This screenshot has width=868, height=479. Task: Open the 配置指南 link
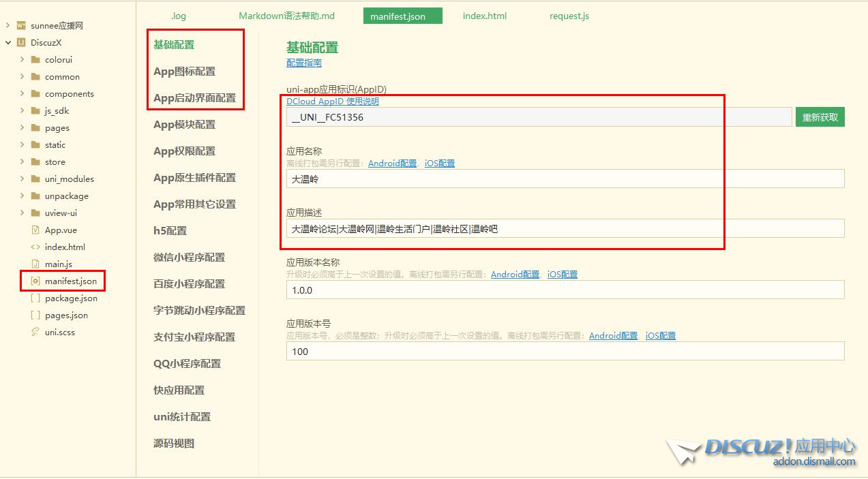click(x=303, y=63)
